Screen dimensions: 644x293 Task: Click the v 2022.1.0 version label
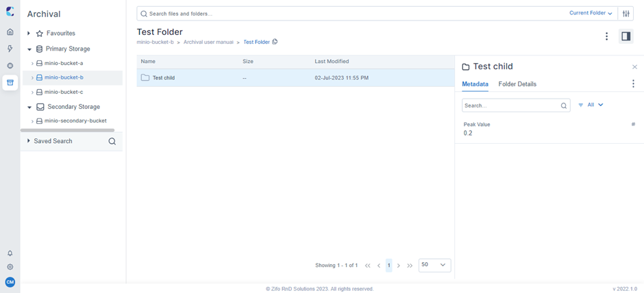click(625, 289)
